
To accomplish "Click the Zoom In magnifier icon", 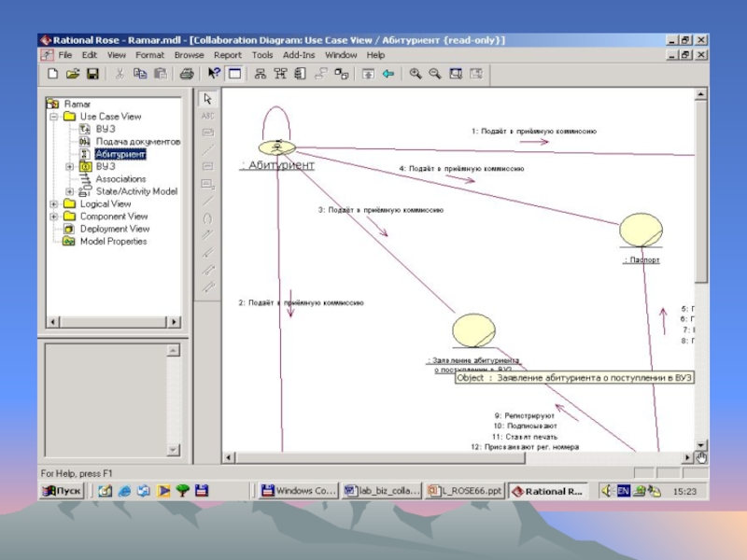I will coord(416,74).
